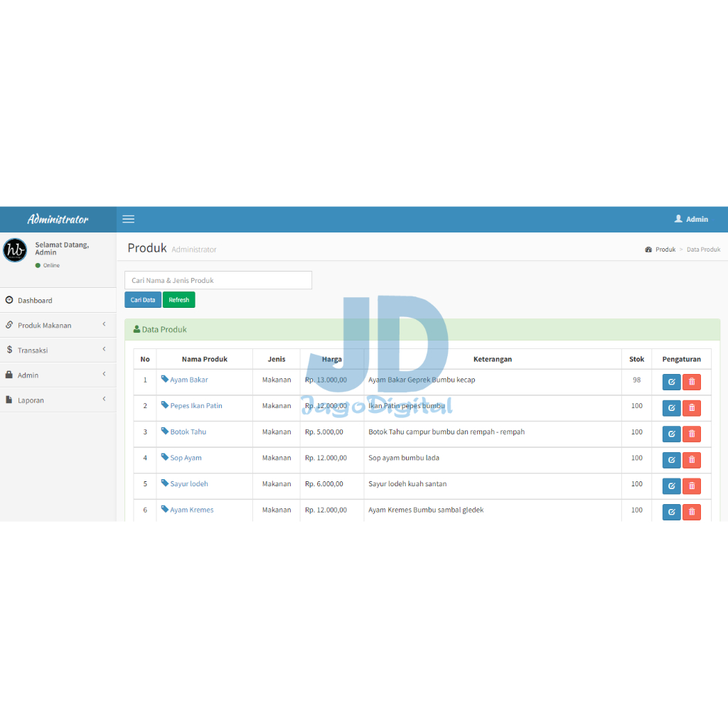Open the Admin sidebar menu item
Viewport: 728px width, 728px height.
(58, 375)
